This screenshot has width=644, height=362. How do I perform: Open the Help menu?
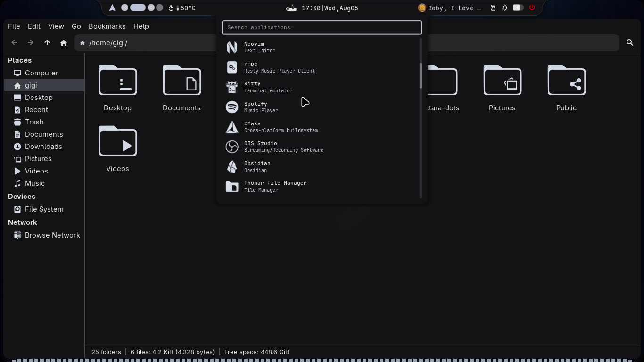tap(141, 26)
